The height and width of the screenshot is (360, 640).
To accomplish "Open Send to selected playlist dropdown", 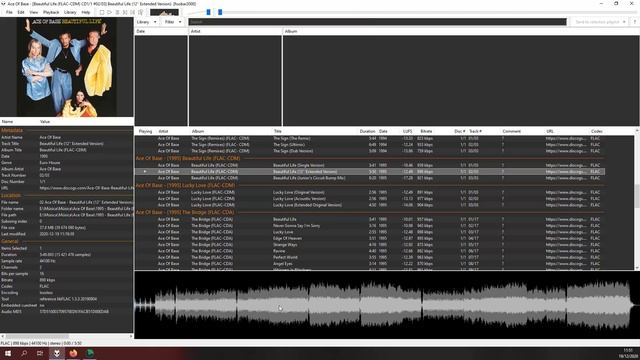I will click(600, 22).
